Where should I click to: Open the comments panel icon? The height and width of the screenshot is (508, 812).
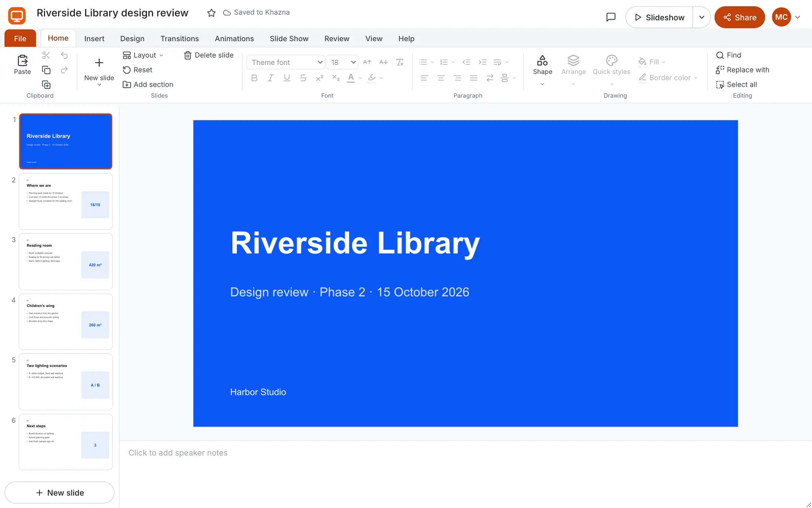coord(611,17)
